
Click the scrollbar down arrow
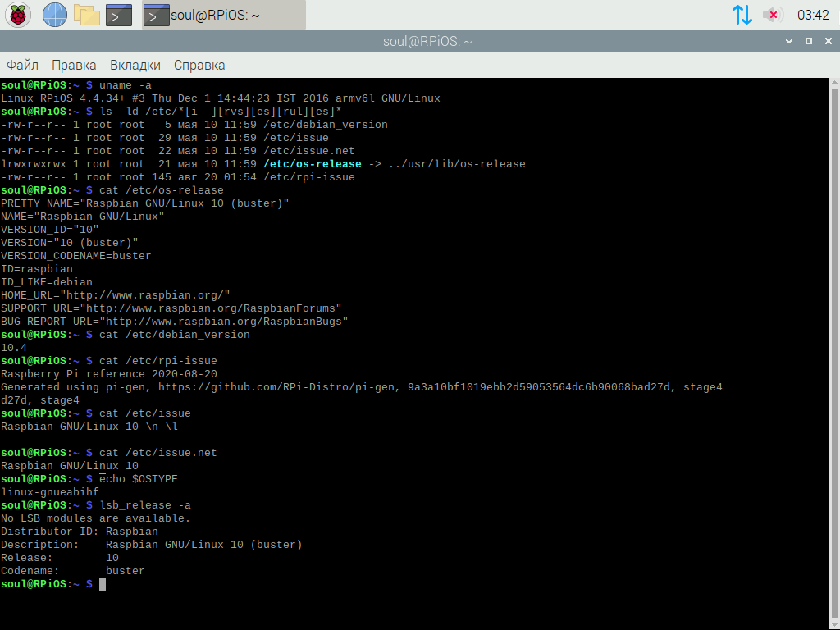(x=834, y=624)
